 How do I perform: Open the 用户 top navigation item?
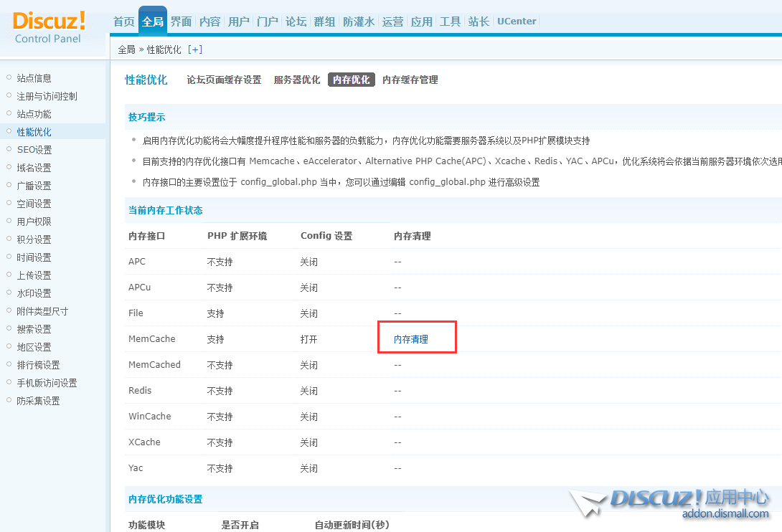[238, 22]
